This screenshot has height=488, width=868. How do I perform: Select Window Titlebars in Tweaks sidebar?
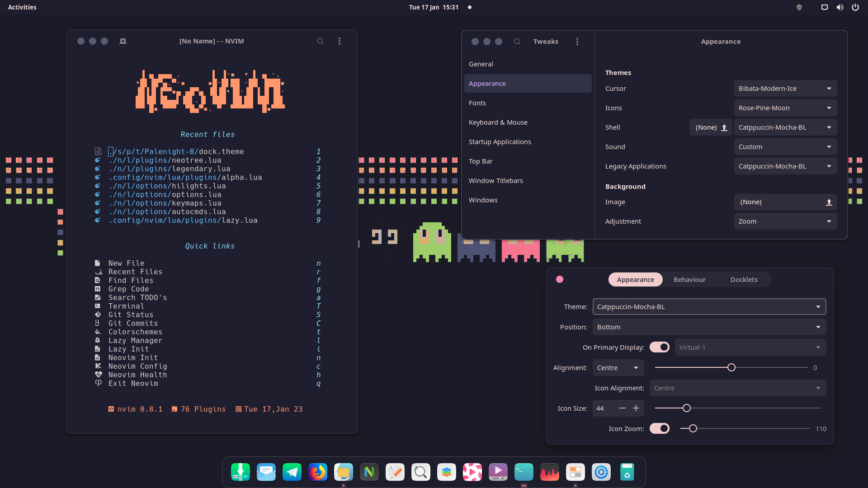click(x=528, y=181)
